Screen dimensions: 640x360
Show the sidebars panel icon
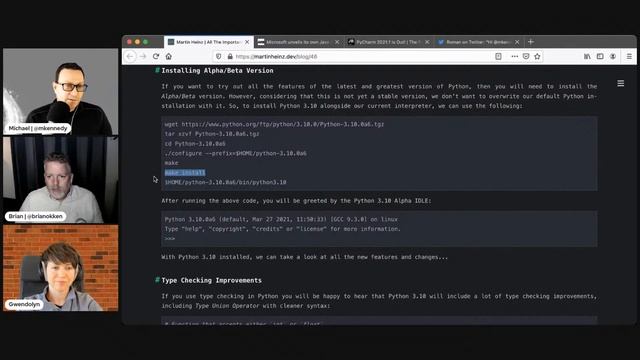tap(600, 57)
